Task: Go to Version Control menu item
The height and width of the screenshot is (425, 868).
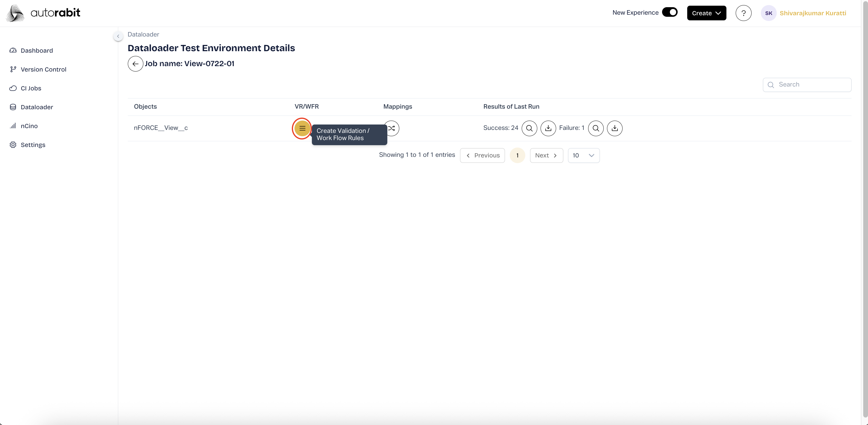Action: (43, 69)
